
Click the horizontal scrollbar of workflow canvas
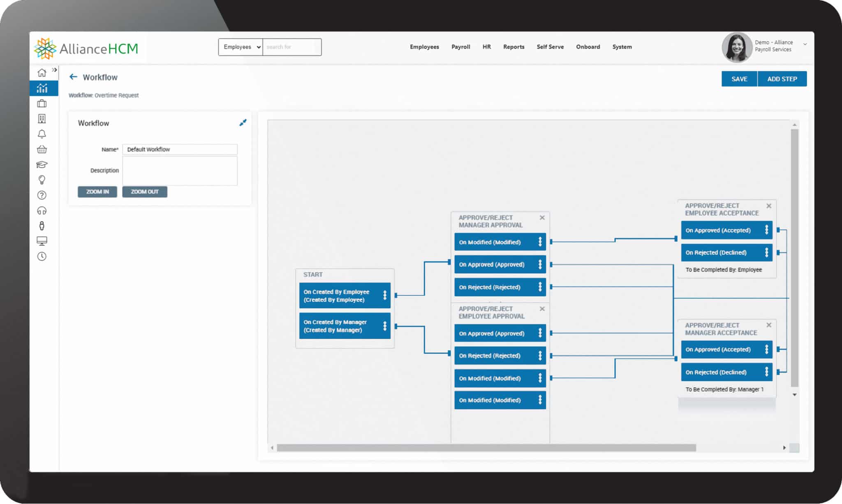[486, 448]
